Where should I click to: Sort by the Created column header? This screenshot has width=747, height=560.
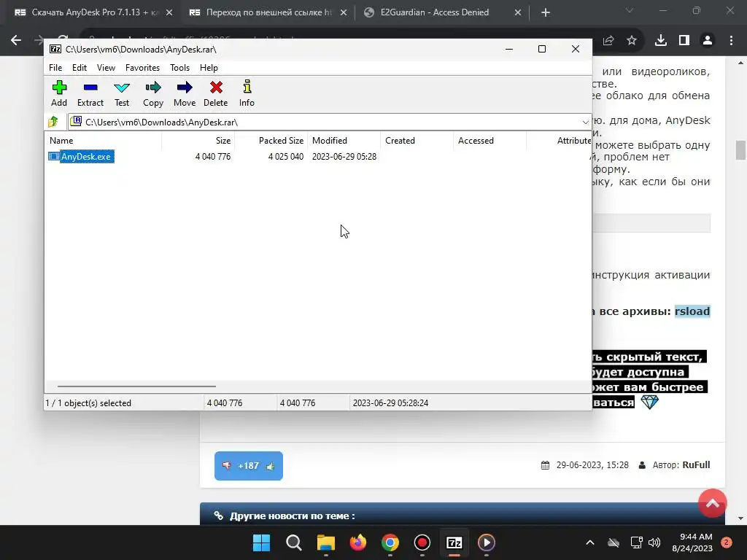tap(417, 141)
